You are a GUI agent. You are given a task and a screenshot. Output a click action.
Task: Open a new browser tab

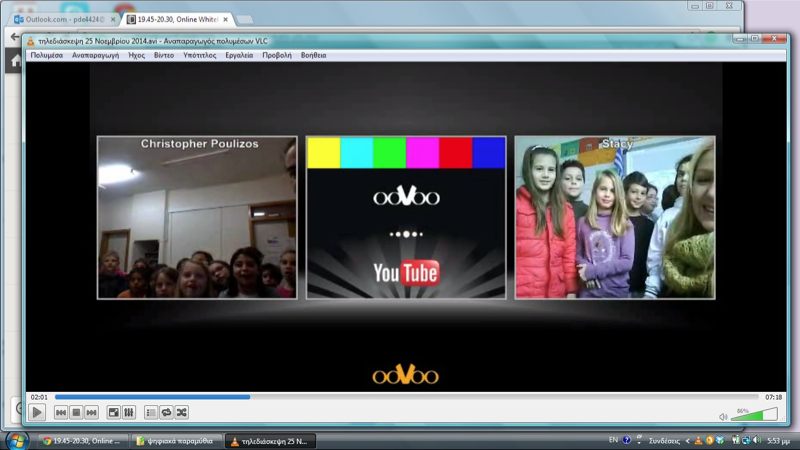click(x=245, y=20)
